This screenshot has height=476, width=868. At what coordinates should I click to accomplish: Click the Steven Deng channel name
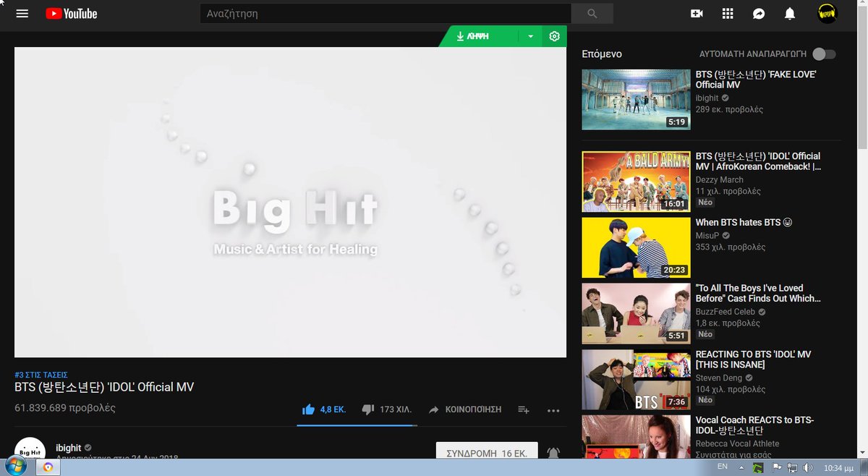719,378
